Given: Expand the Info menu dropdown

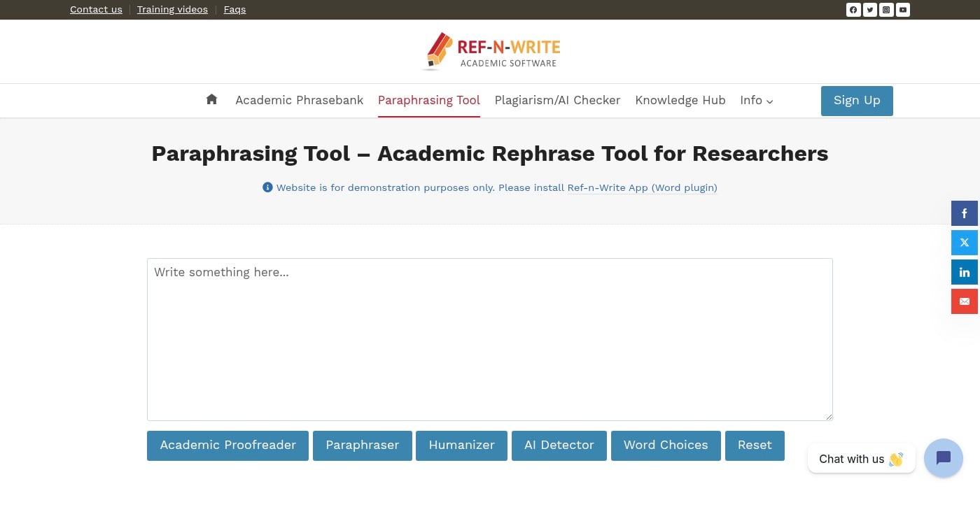Looking at the screenshot, I should (757, 100).
